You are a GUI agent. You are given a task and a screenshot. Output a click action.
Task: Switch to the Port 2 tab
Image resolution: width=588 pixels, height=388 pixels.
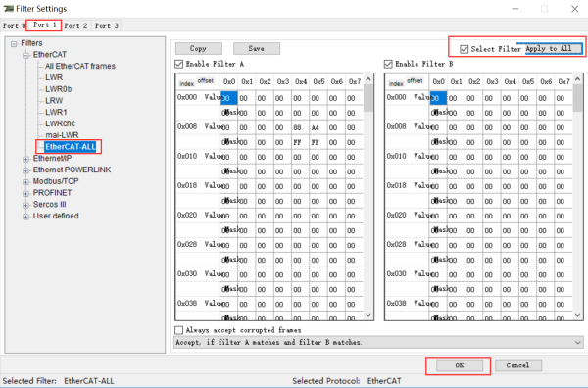(75, 25)
